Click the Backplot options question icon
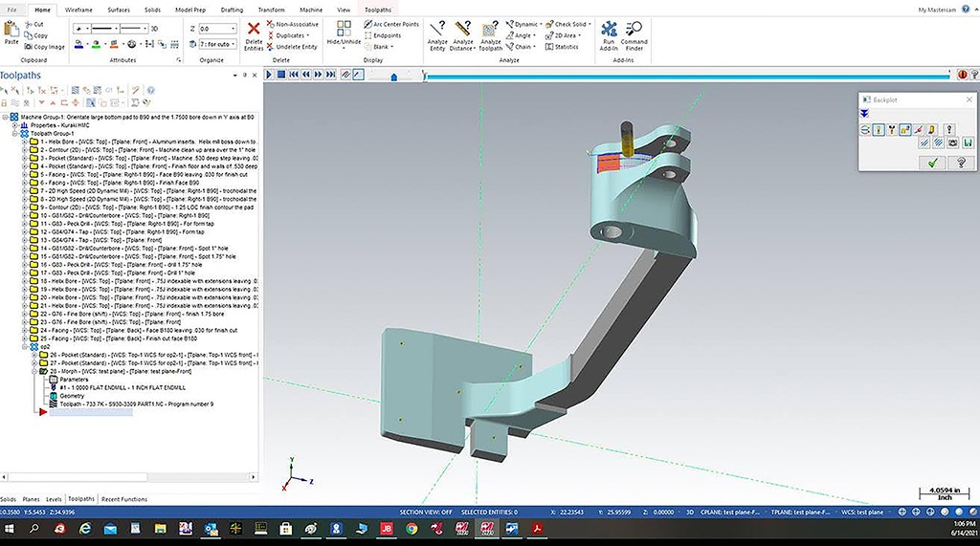Image resolution: width=980 pixels, height=546 pixels. pos(948,129)
